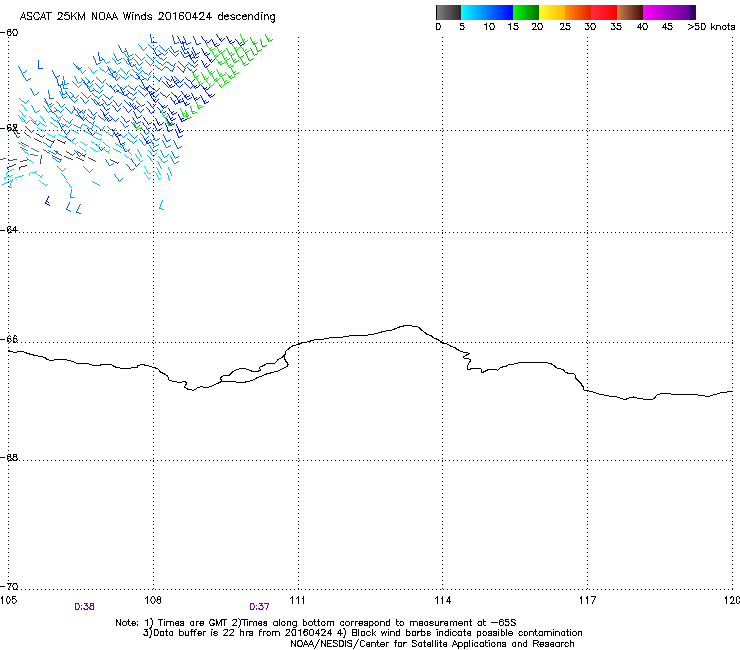Click the note line about times being GMT
Viewport: 740px width, 650px height.
316,623
